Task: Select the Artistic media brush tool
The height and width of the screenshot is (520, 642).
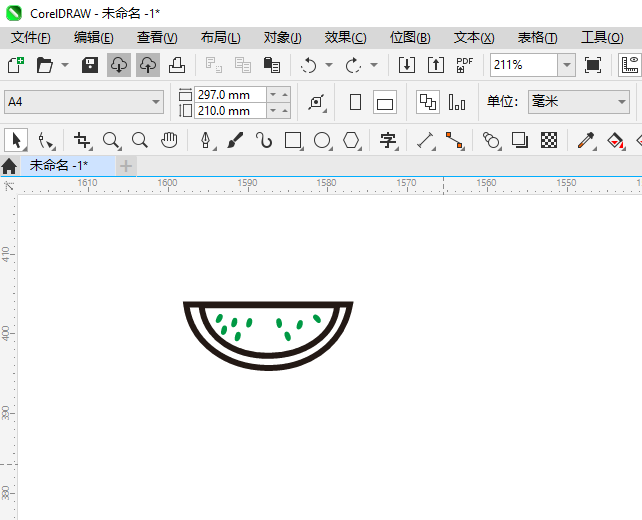Action: click(x=235, y=140)
